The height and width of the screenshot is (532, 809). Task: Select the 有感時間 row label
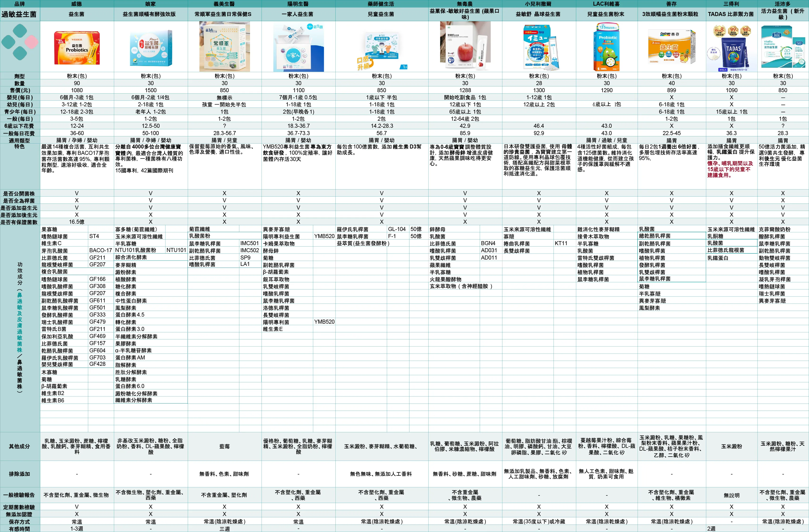(20, 529)
